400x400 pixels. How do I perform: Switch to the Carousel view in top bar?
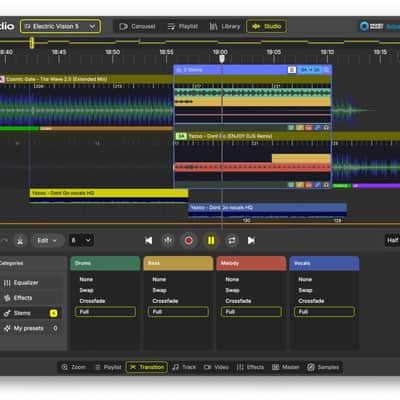(137, 26)
